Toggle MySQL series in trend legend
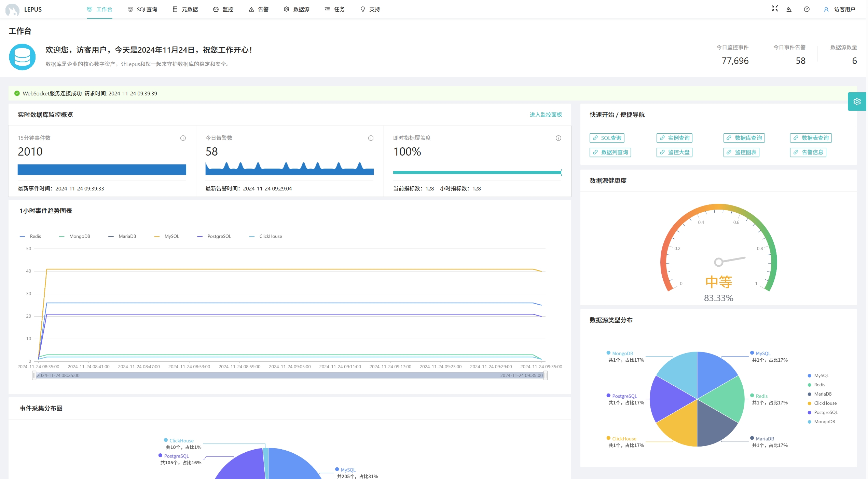 tap(167, 236)
